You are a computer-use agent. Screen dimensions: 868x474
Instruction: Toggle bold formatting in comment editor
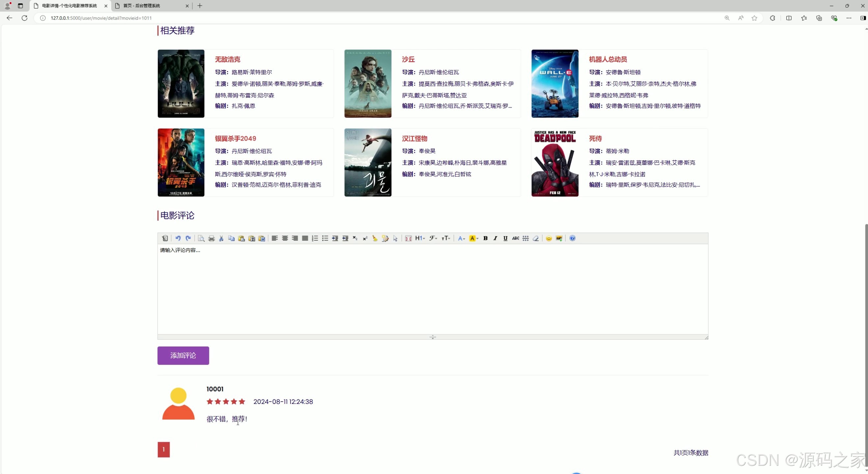tap(486, 239)
